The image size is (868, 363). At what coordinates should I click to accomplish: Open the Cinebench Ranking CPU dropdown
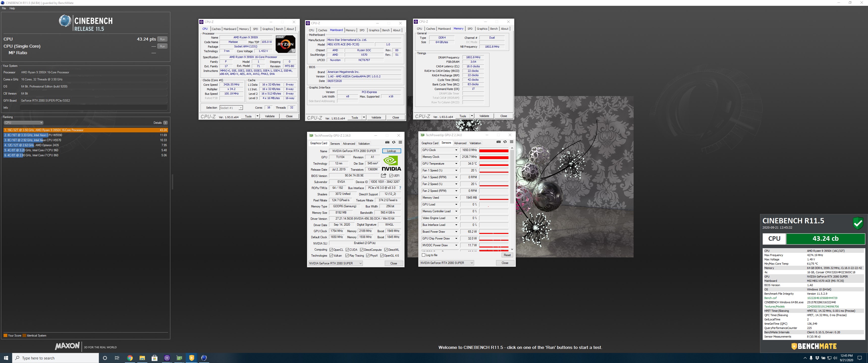23,123
